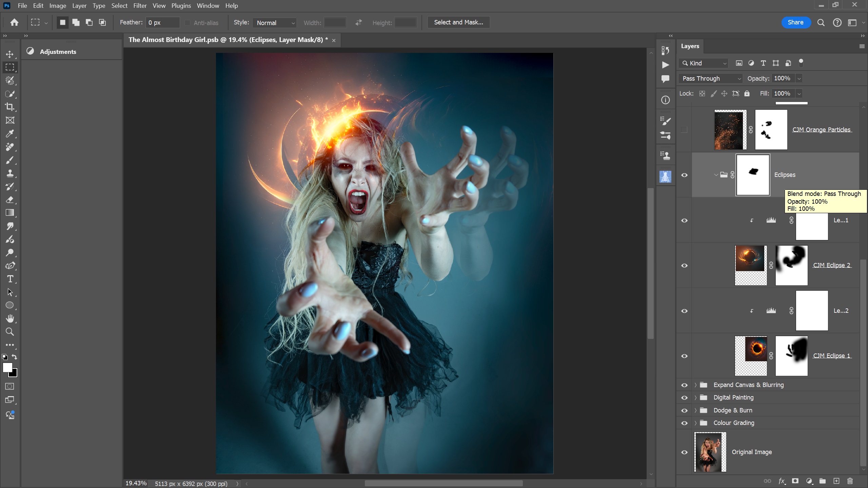
Task: Open the Filter menu
Action: point(140,6)
